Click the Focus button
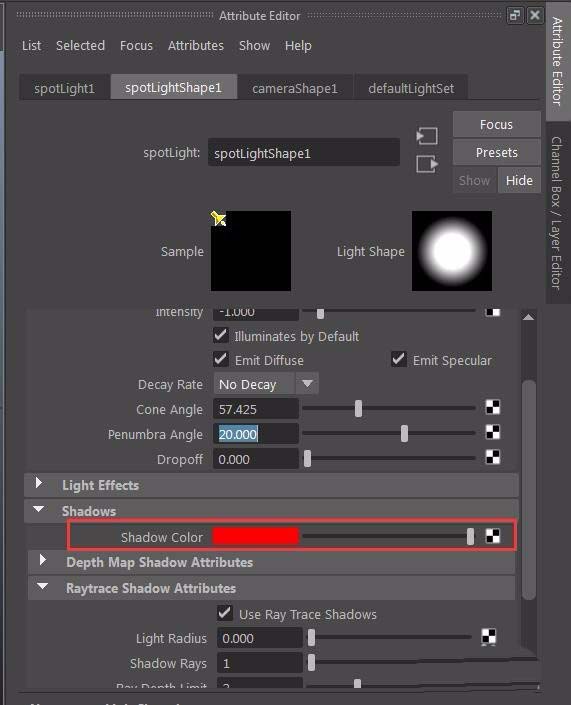 click(496, 125)
